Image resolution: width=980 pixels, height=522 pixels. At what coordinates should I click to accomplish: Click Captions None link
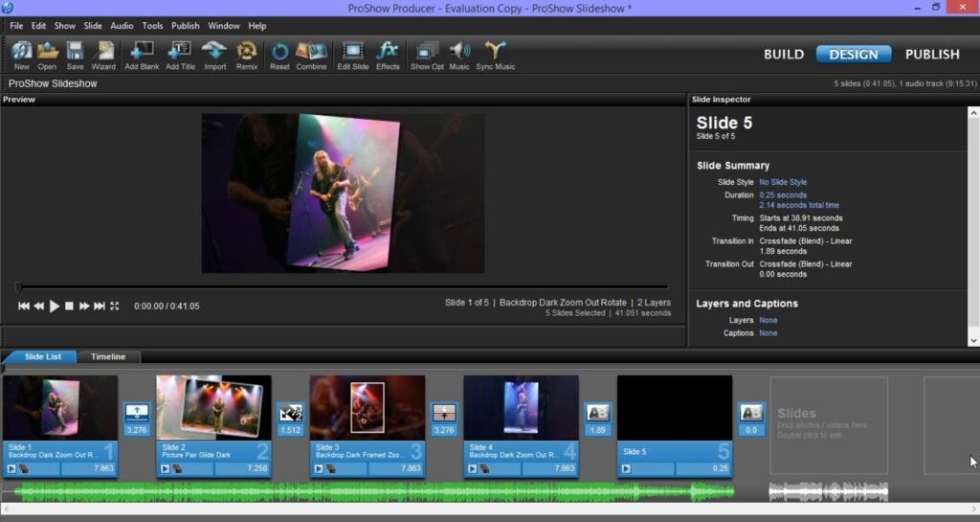click(768, 333)
